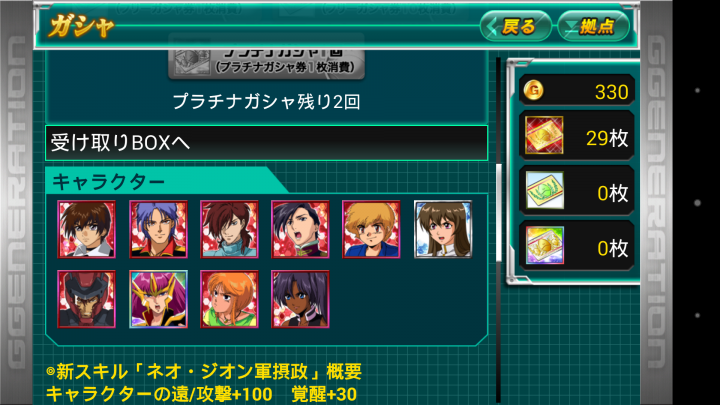The width and height of the screenshot is (720, 405).
Task: Select the orange-haired girl in green portrait
Action: 229,299
